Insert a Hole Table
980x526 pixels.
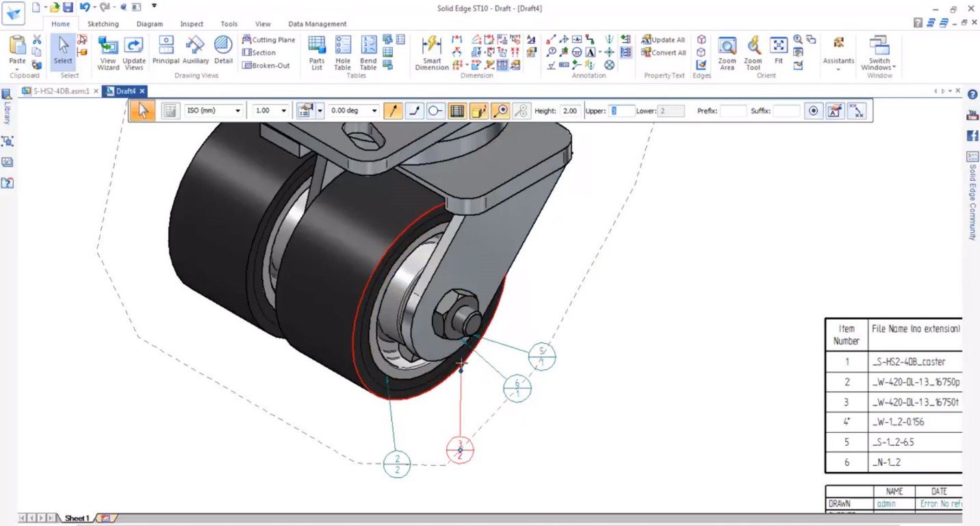click(343, 53)
